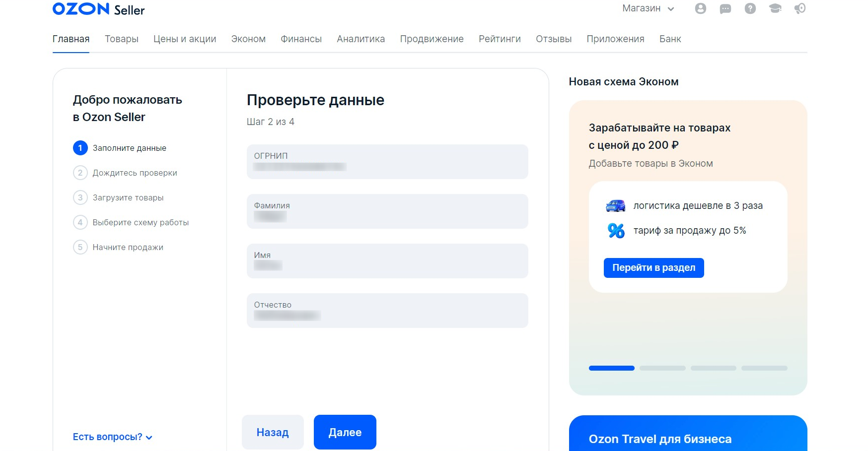Open the chat messages icon
Image resolution: width=868 pixels, height=451 pixels.
pyautogui.click(x=725, y=8)
